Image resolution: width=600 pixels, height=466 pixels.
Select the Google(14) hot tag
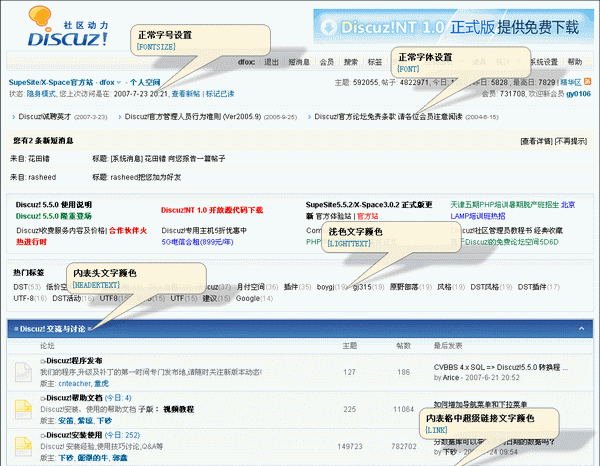click(x=254, y=298)
